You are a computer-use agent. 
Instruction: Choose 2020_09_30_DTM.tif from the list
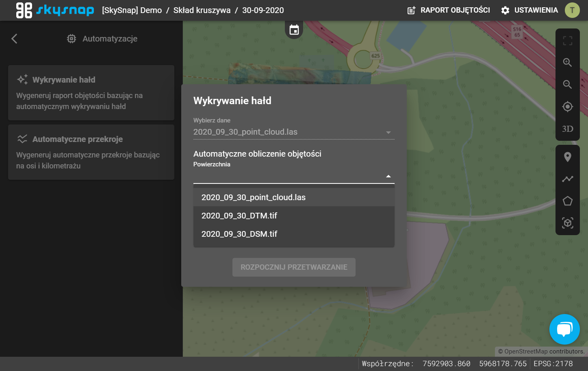pyautogui.click(x=294, y=216)
